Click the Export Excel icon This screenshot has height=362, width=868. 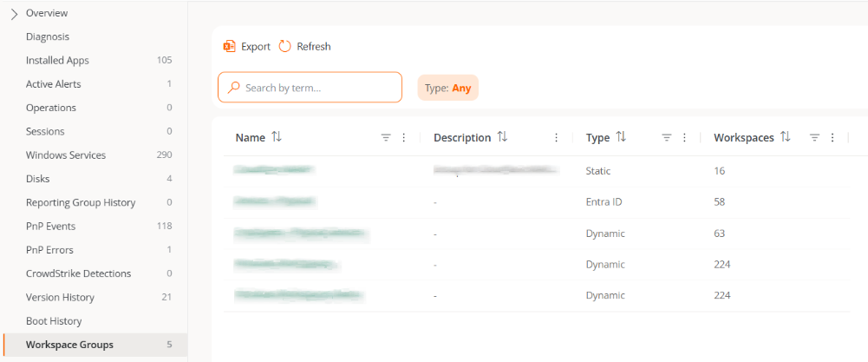click(x=230, y=47)
